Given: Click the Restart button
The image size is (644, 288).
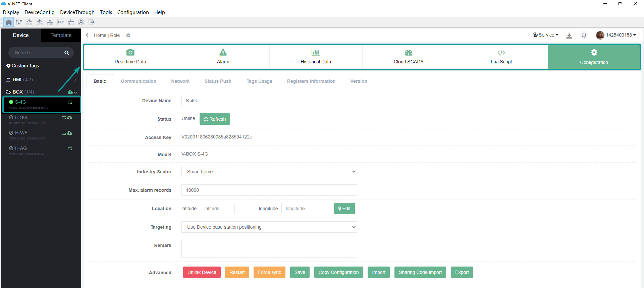Looking at the screenshot, I should (x=237, y=272).
